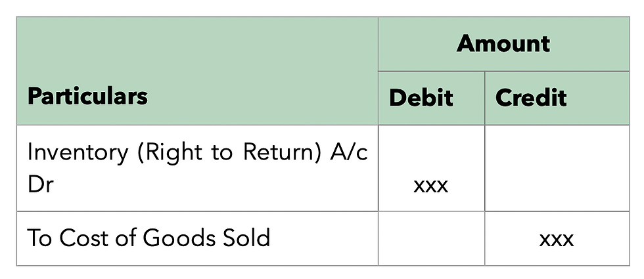Select the credit xxx value in Cost of Goods Sold row
Screen dimensions: 644x279
(557, 240)
